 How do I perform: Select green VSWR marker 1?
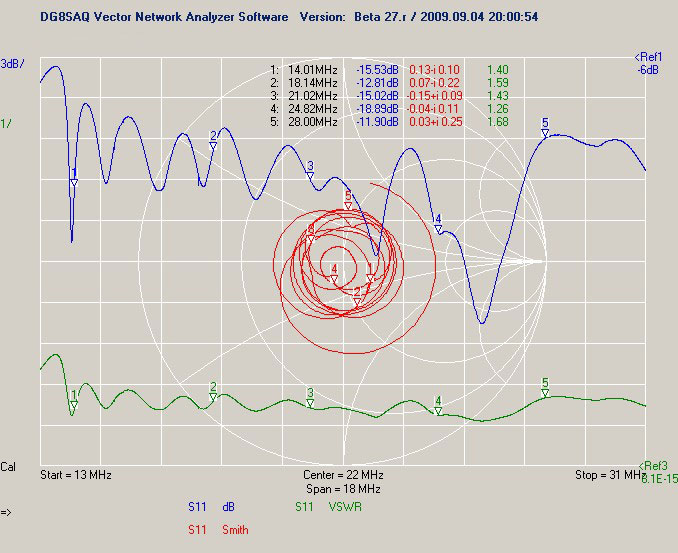74,400
